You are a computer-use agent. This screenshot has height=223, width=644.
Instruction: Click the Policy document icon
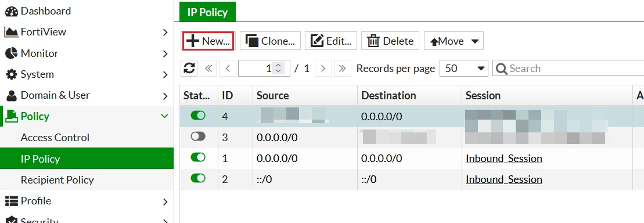coord(12,117)
